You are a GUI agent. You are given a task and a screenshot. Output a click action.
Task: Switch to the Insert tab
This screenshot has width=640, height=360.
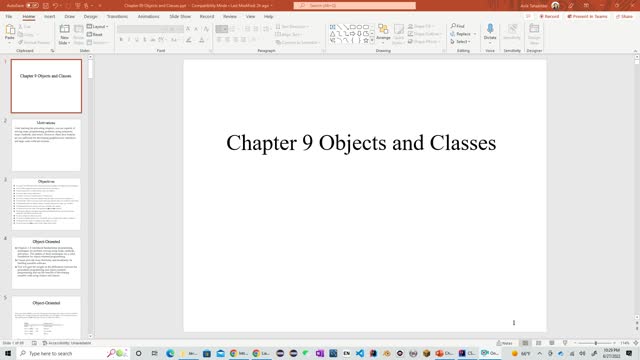(x=49, y=16)
